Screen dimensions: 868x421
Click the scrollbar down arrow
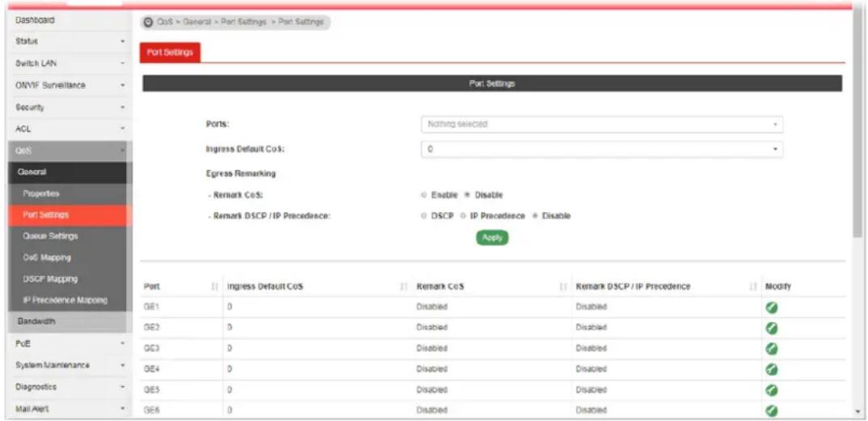click(858, 412)
